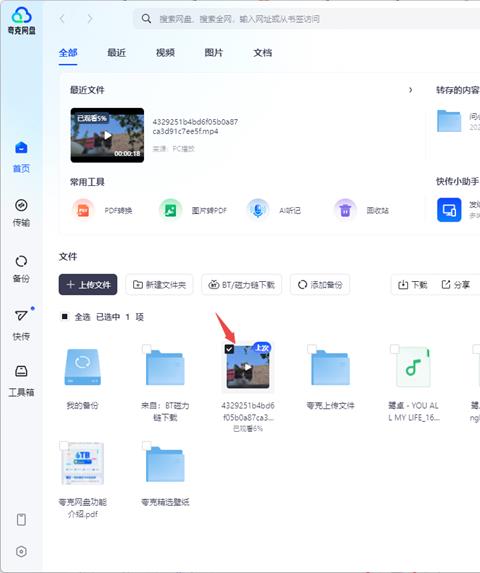
Task: Expand recent files with the chevron
Action: 411,90
